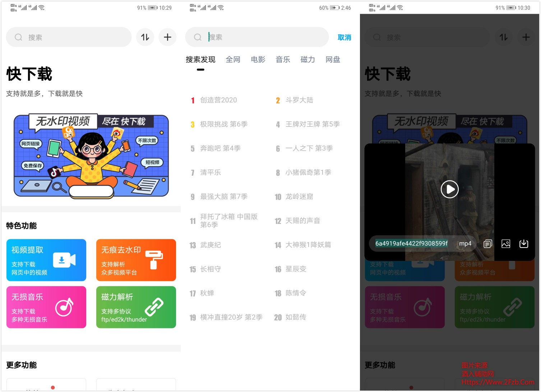Select trending item 龙岭迷窟

coord(299,197)
